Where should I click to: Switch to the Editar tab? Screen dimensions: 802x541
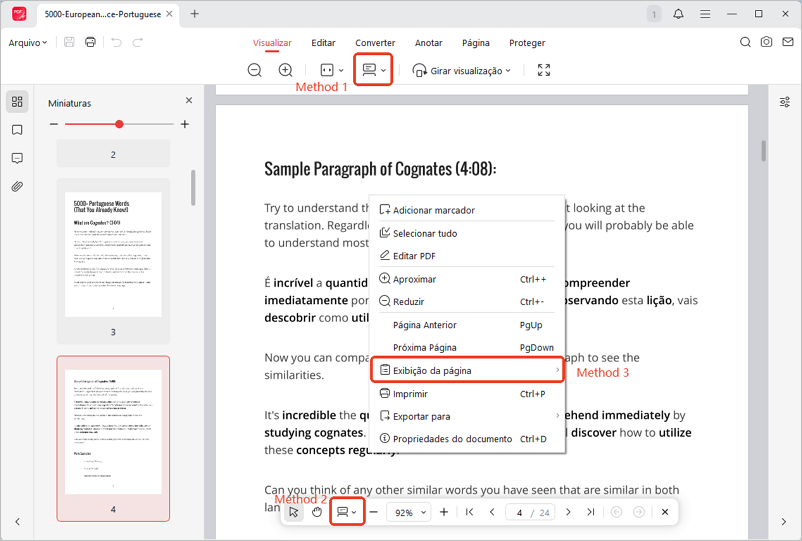(x=323, y=43)
